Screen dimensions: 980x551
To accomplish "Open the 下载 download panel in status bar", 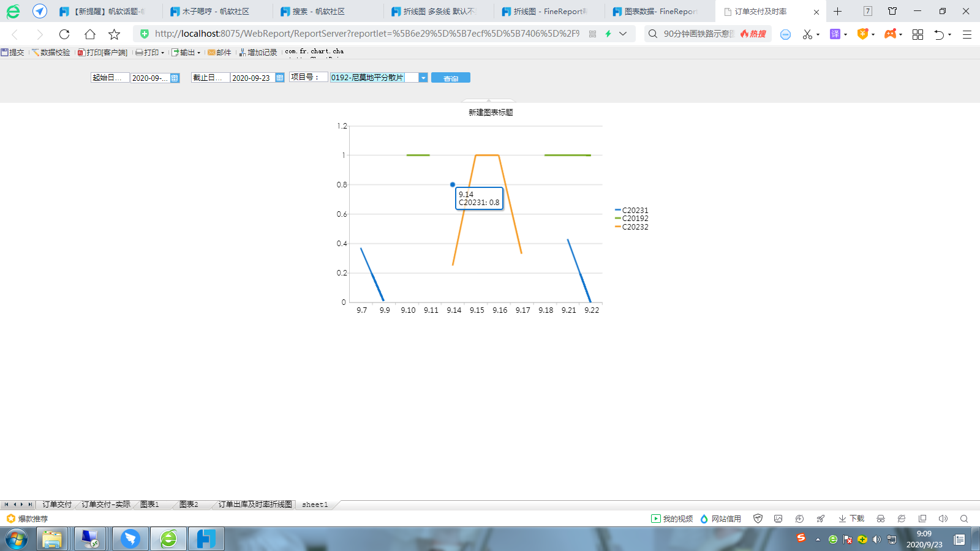I will point(851,519).
